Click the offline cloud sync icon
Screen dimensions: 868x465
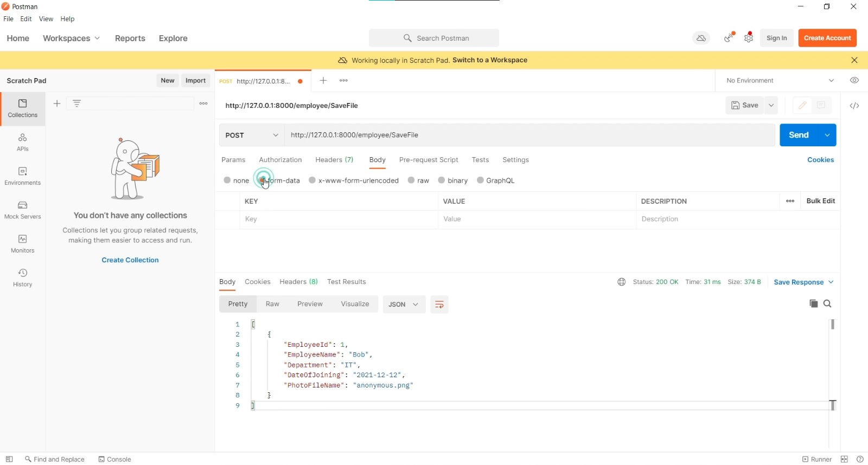tap(701, 38)
